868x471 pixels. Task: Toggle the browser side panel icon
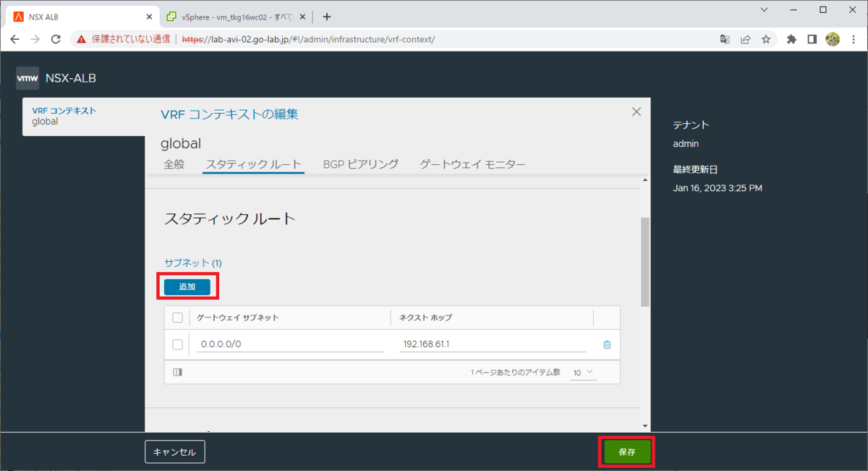click(x=812, y=39)
